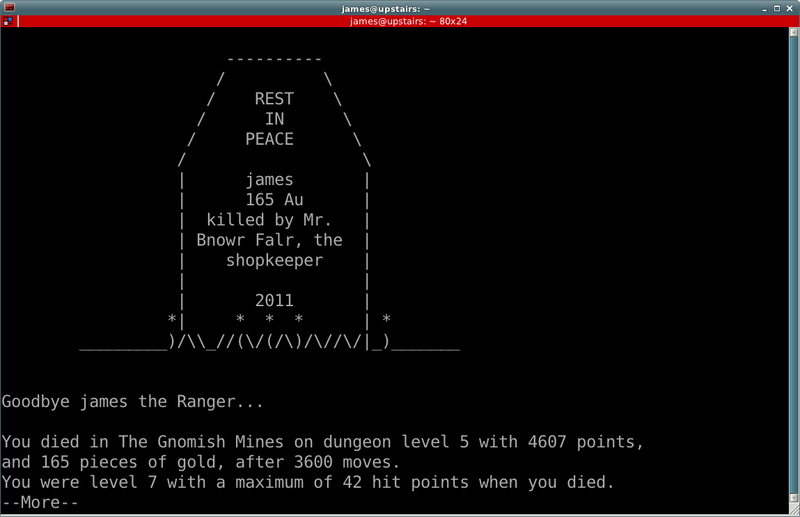Click '3600 moves' text
Screen dimensions: 800x517
(x=342, y=462)
